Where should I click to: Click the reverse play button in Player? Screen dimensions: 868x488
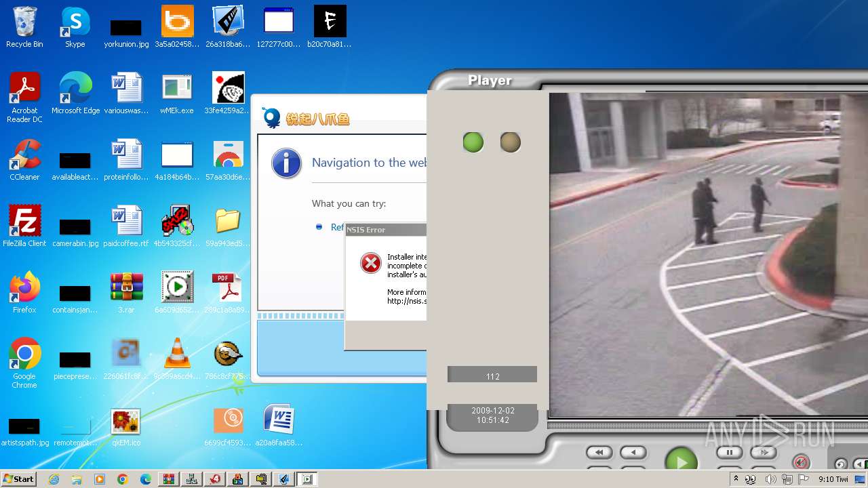(633, 452)
